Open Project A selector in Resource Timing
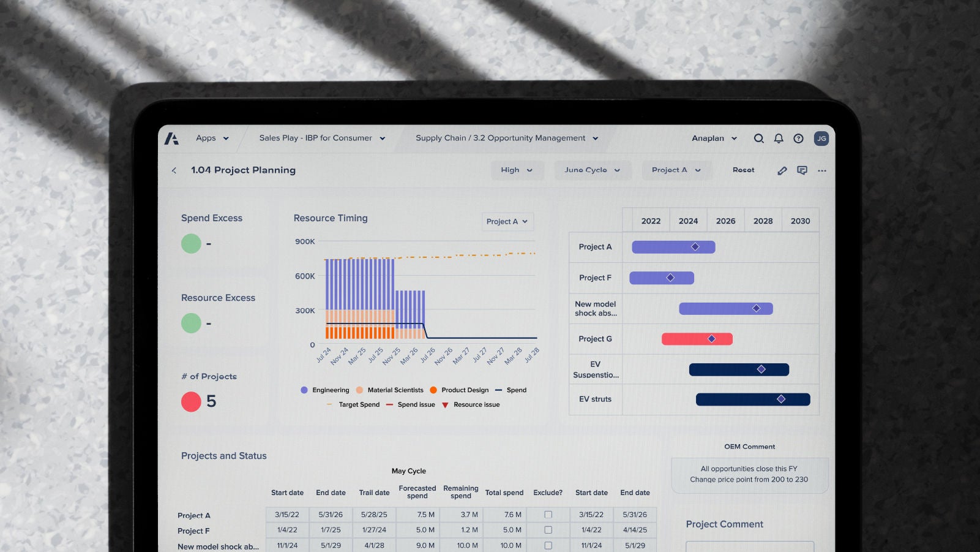The height and width of the screenshot is (552, 980). [x=507, y=222]
